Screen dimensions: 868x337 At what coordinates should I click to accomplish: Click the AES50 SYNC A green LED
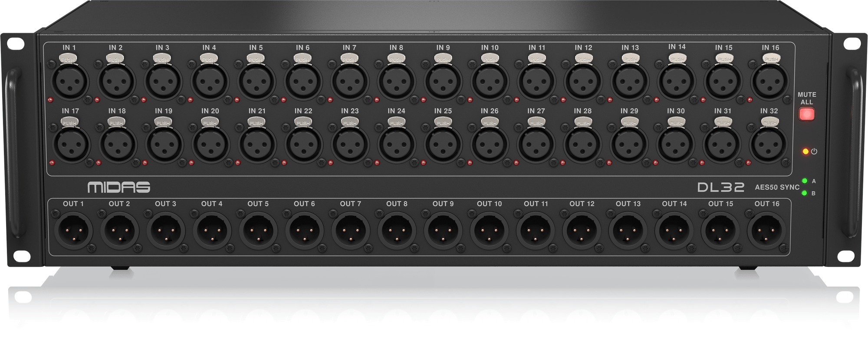(805, 181)
